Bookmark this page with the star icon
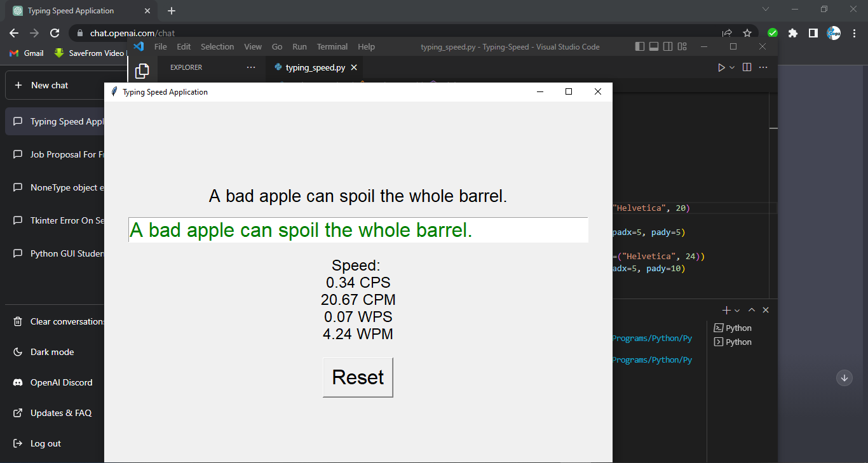 pos(747,32)
